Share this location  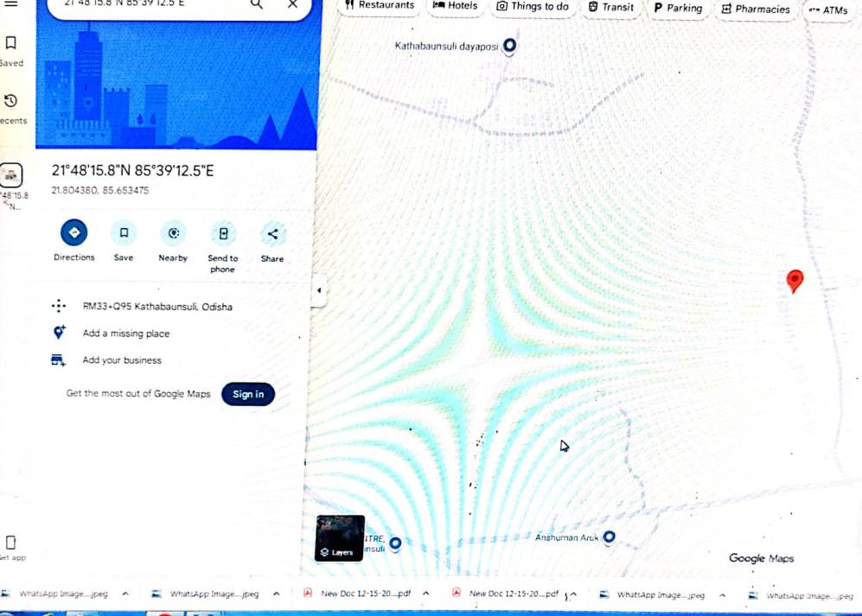tap(272, 233)
